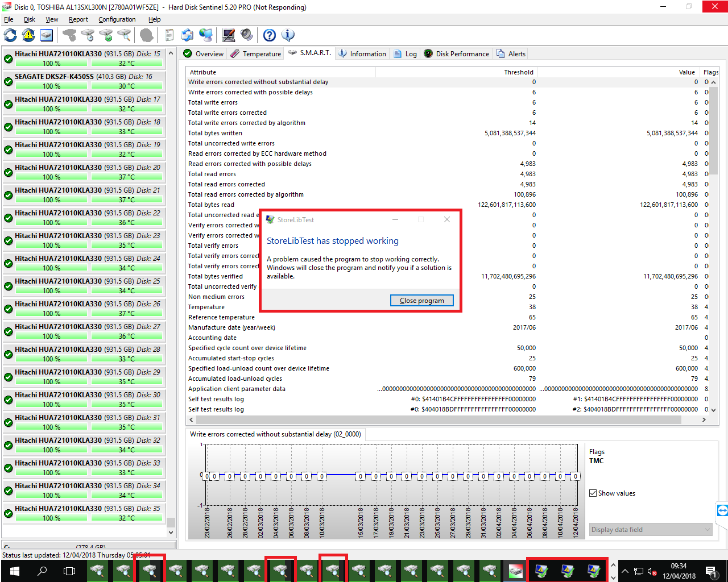
Task: Open the Configuration menu
Action: tap(117, 19)
